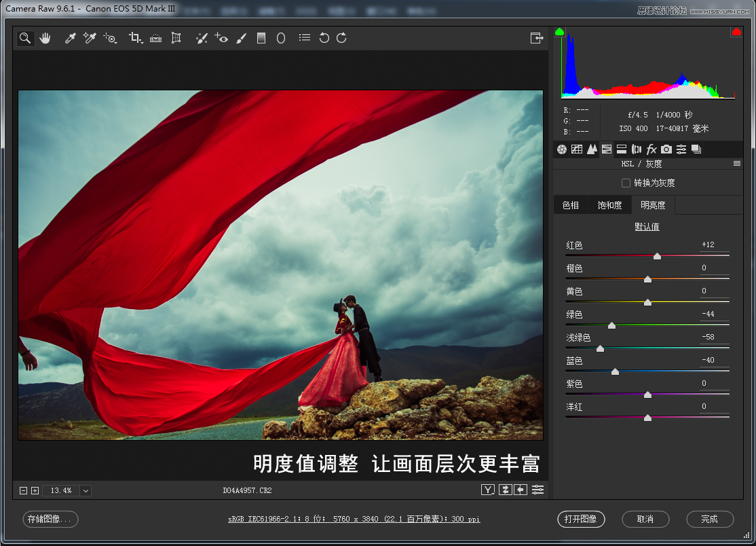Open the zoom level dropdown
This screenshot has width=756, height=546.
(x=86, y=491)
